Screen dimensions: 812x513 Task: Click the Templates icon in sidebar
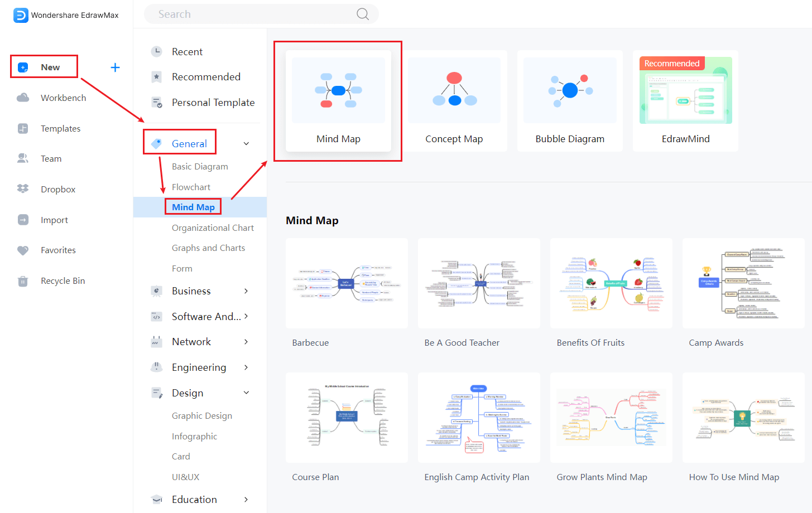[23, 128]
